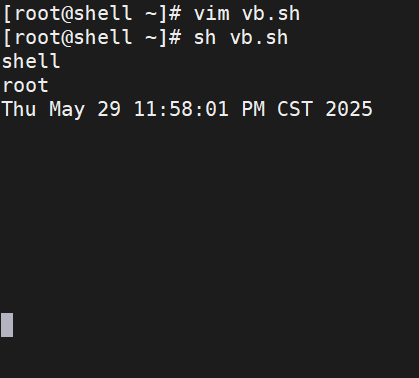Click the root output line
419x378 pixels.
(x=25, y=86)
